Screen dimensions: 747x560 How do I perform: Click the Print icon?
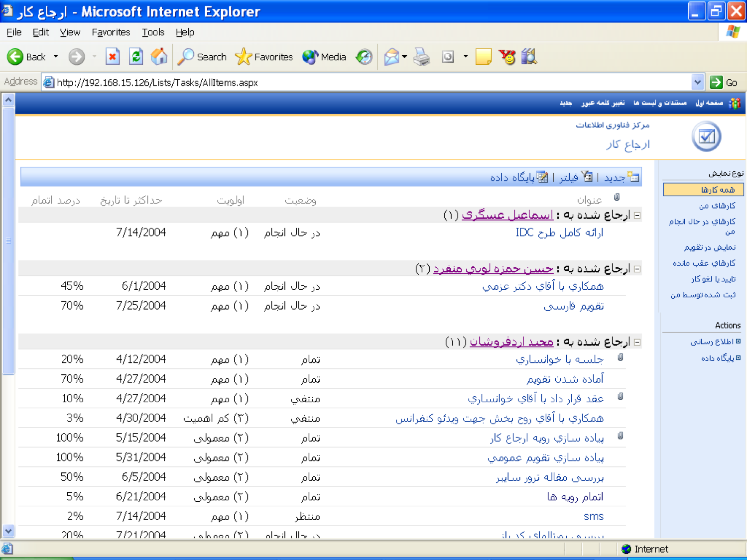[x=422, y=57]
